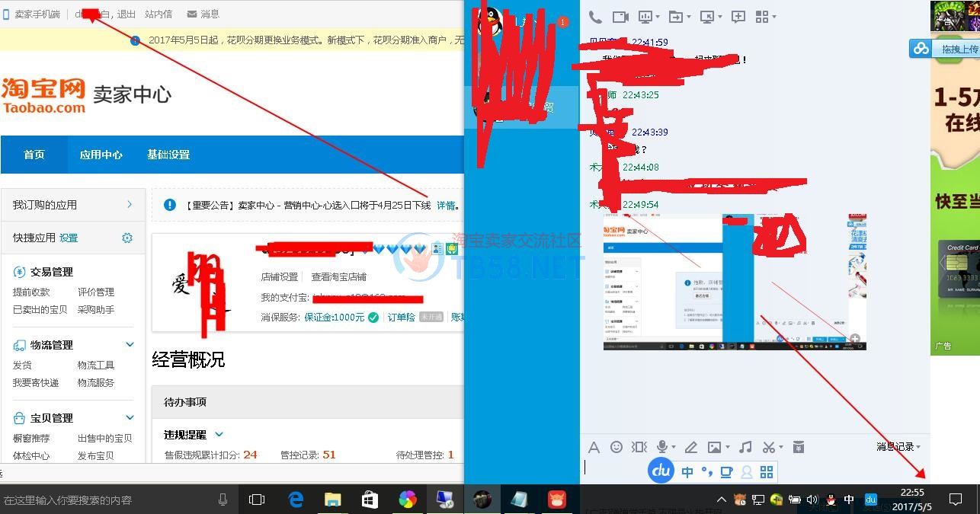The height and width of the screenshot is (514, 980).
Task: Click the volume icon in system tray
Action: pos(812,500)
